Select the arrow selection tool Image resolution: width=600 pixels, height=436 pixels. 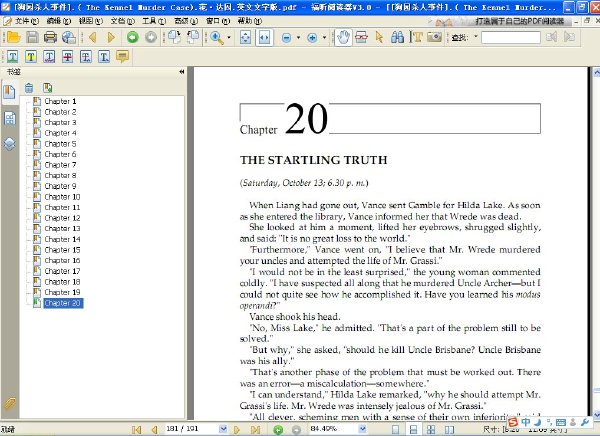coord(379,38)
